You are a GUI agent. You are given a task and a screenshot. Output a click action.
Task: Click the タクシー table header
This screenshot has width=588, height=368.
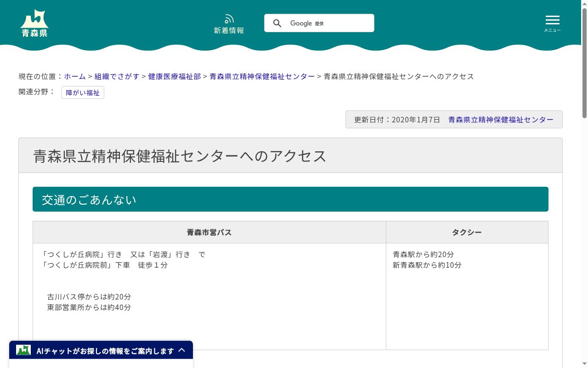[x=467, y=232]
